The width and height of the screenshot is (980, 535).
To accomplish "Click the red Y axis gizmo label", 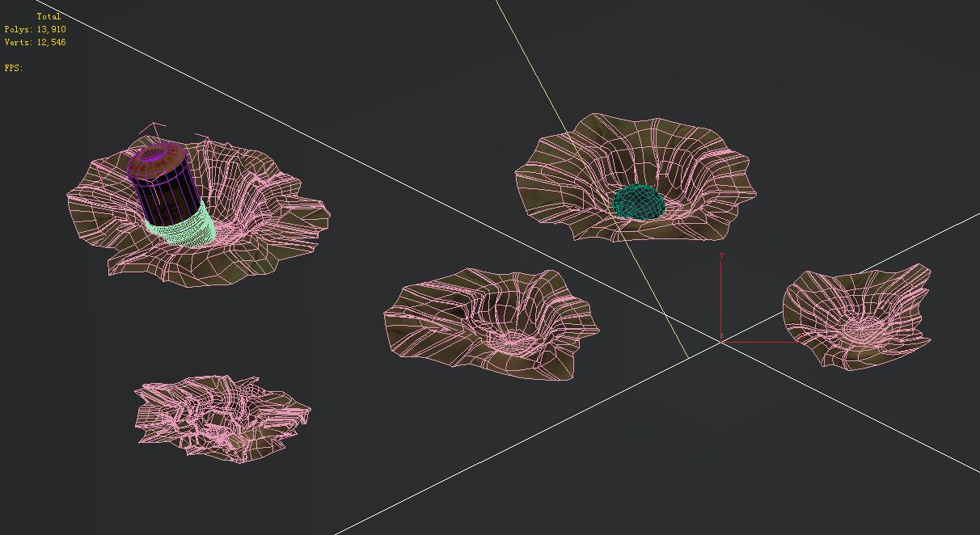I will [721, 255].
